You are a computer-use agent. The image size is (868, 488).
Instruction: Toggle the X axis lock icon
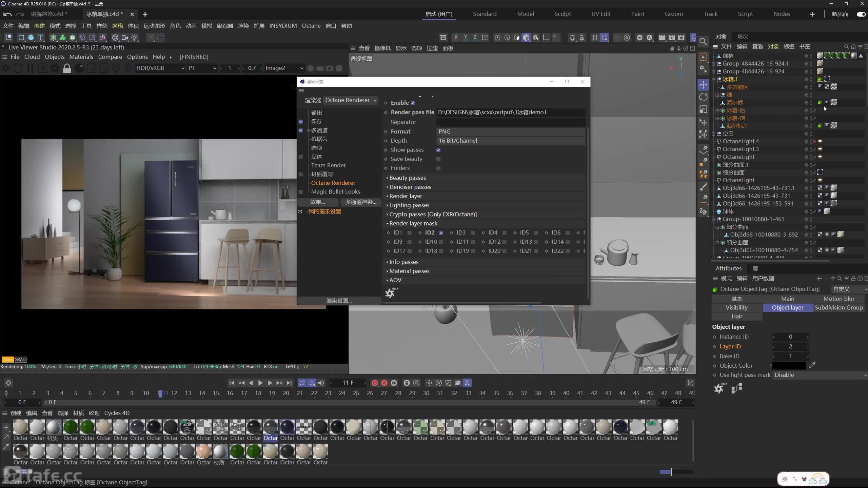point(456,38)
